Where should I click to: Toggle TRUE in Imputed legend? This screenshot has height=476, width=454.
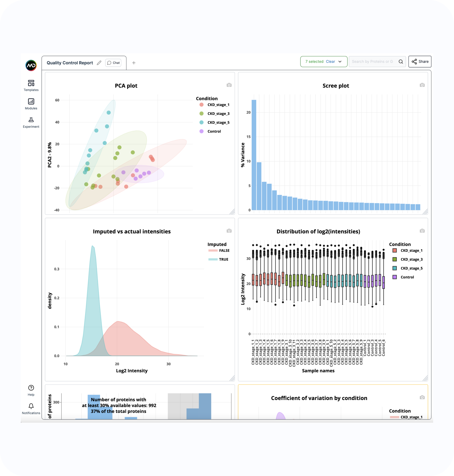pyautogui.click(x=218, y=259)
